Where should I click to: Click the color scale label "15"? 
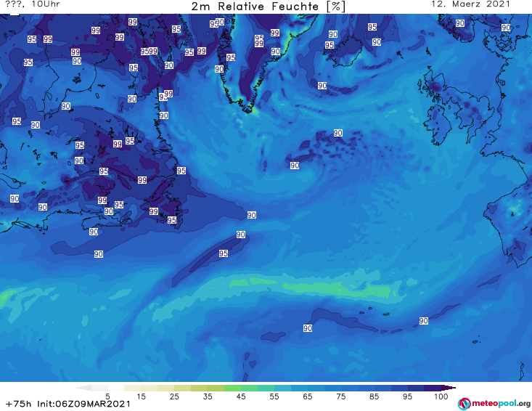click(x=141, y=396)
